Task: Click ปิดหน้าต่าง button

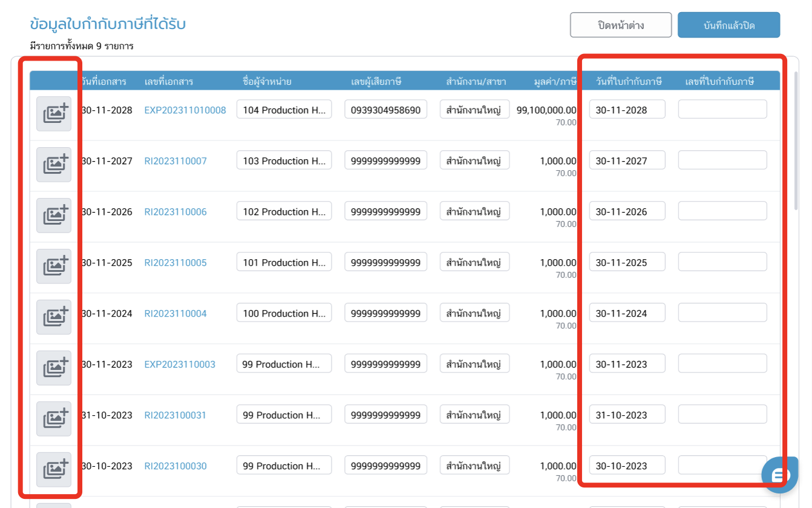Action: (x=620, y=25)
